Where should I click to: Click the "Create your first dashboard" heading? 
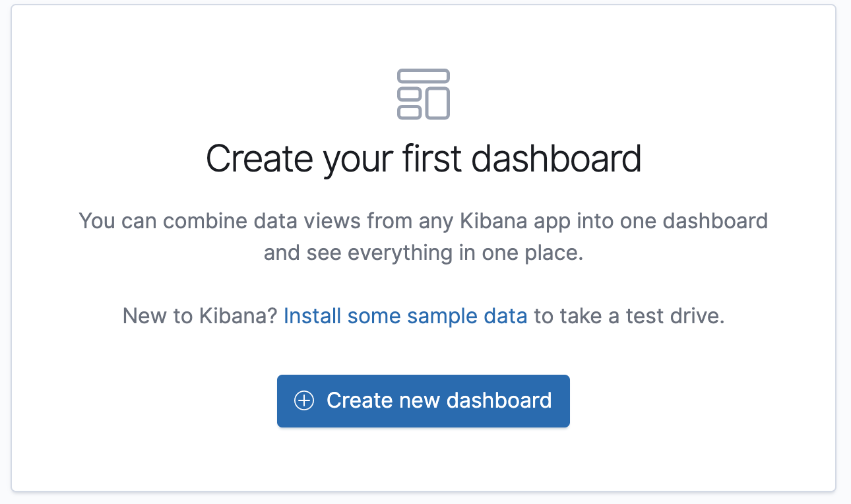(x=424, y=159)
